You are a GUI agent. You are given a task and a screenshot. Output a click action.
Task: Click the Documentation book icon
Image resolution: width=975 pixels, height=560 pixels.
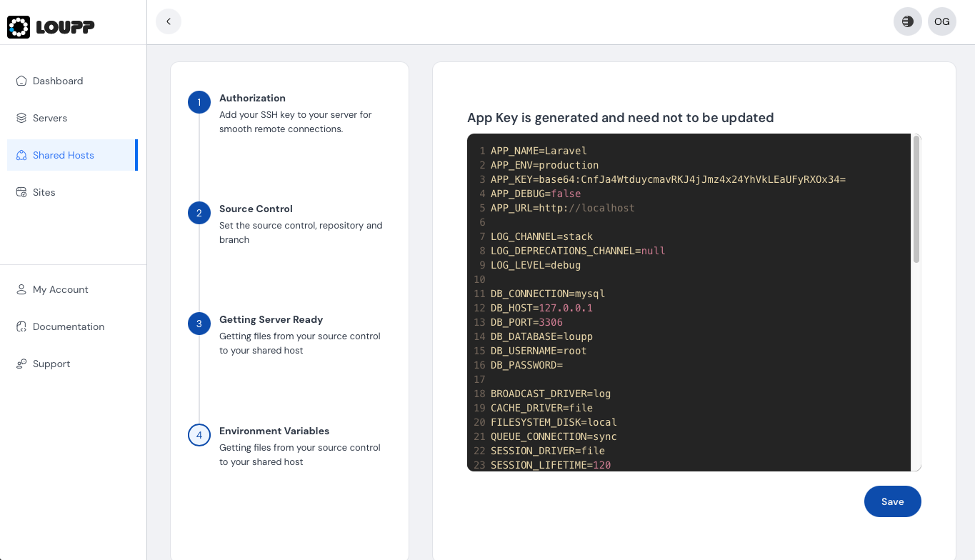tap(21, 326)
